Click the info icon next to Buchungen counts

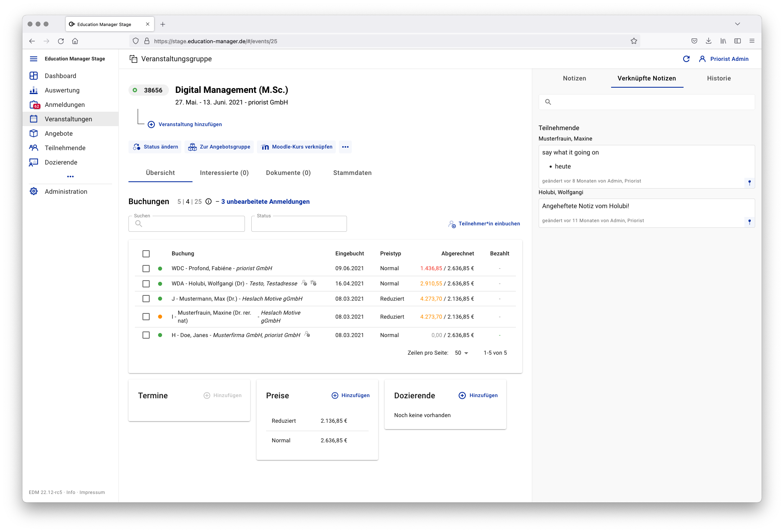coord(209,202)
